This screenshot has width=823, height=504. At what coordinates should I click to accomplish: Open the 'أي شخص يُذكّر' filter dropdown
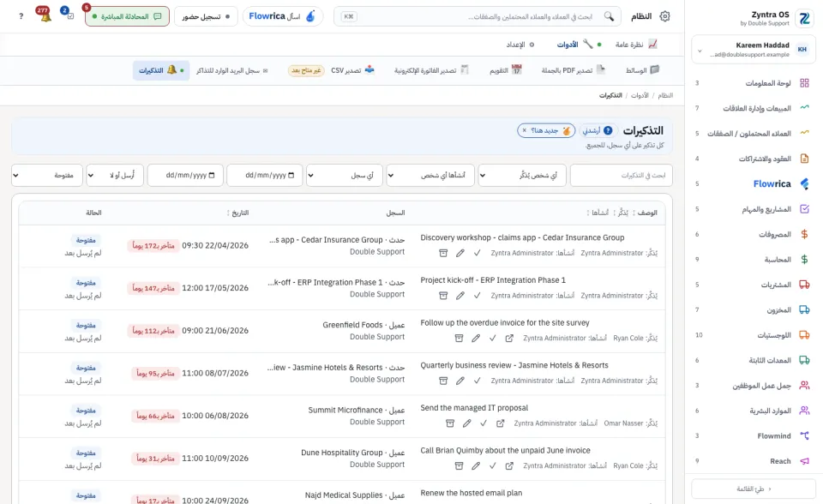(522, 176)
